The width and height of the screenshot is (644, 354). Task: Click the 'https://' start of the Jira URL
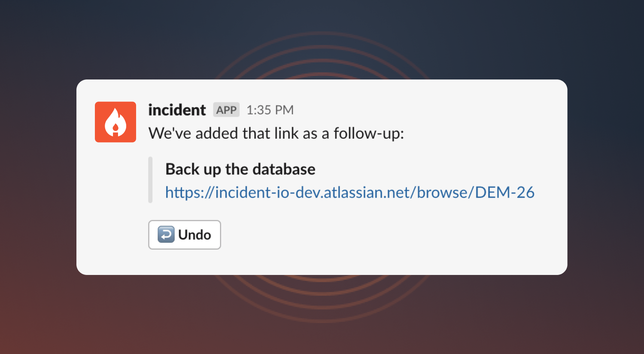click(189, 192)
